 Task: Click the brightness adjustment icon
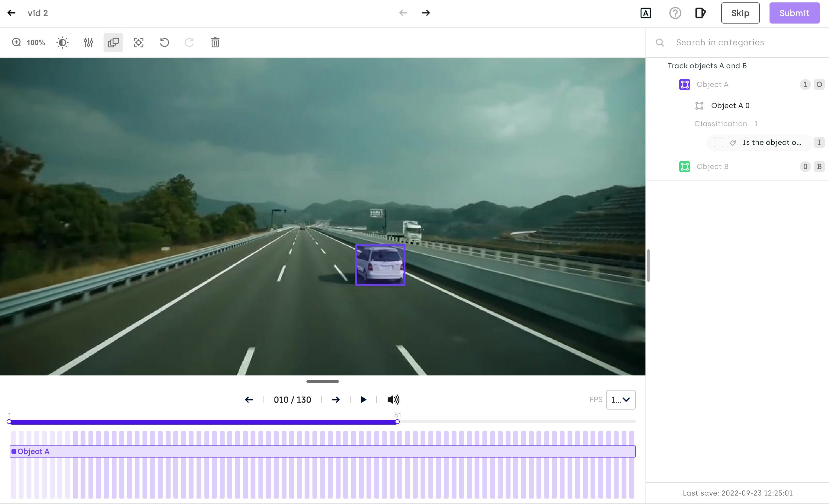(x=62, y=42)
